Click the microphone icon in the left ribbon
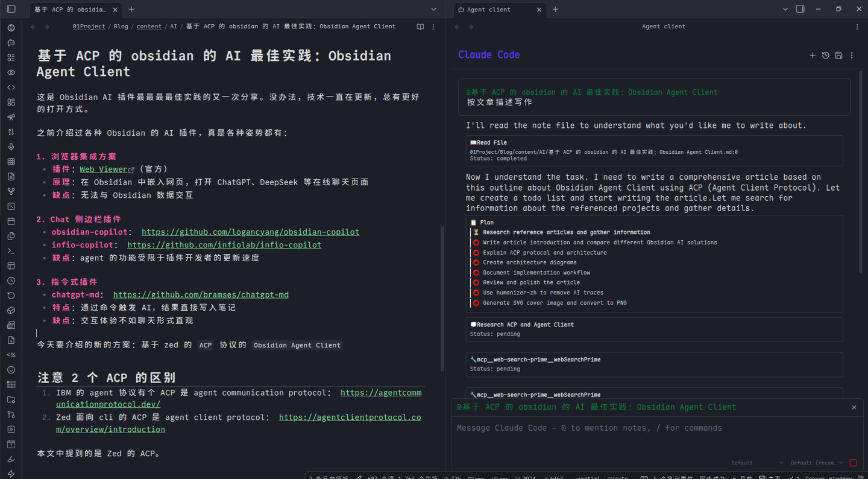 (11, 147)
